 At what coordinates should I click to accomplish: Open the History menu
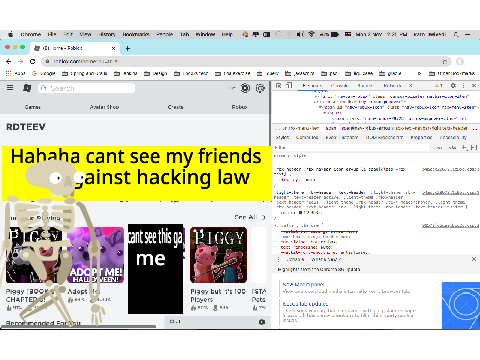point(107,34)
